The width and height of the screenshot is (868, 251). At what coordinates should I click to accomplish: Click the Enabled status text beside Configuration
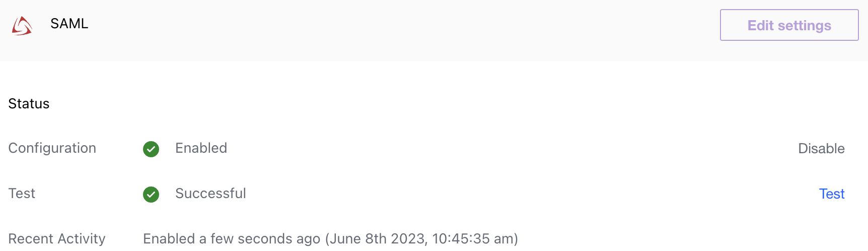[x=201, y=148]
